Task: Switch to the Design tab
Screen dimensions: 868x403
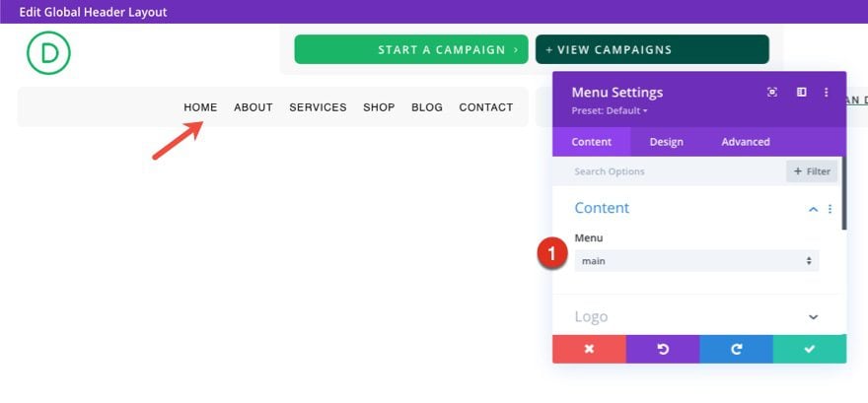Action: tap(666, 142)
